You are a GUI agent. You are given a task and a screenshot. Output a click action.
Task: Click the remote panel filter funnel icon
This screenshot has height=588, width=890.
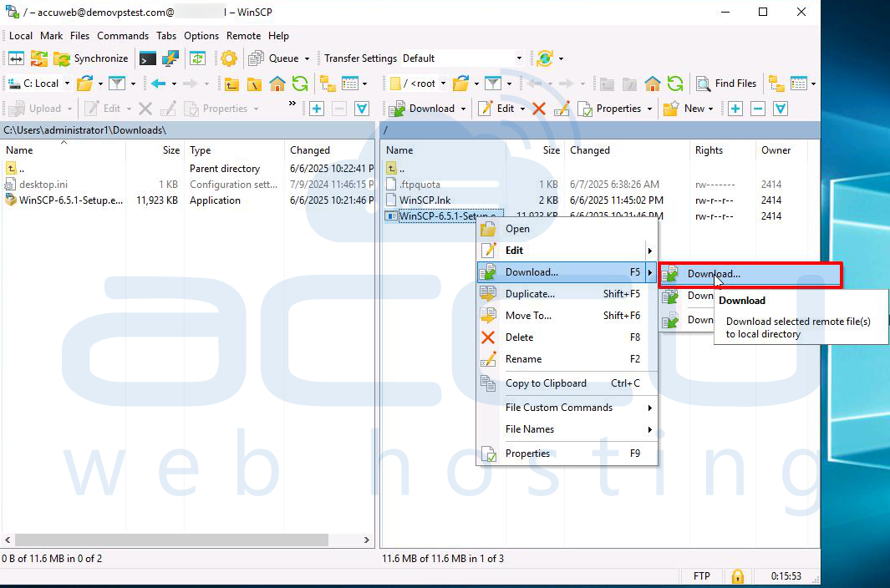click(x=493, y=84)
